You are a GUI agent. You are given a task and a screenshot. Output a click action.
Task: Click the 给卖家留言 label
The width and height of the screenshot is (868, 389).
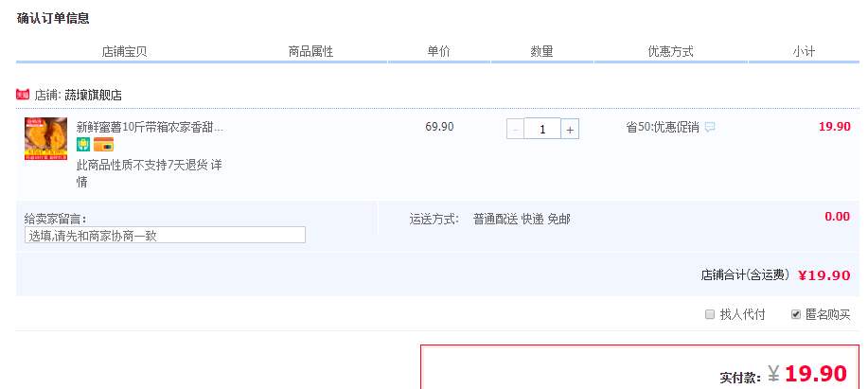coord(55,218)
